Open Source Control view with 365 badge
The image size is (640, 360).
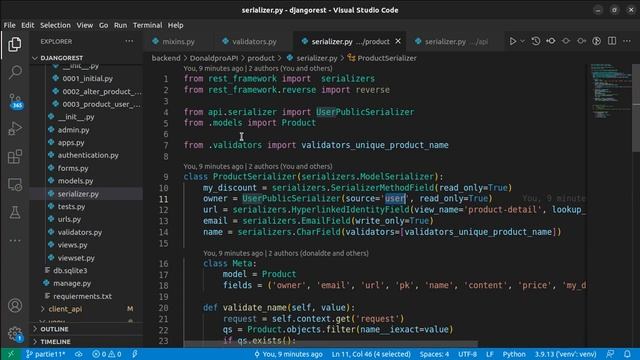click(15, 100)
